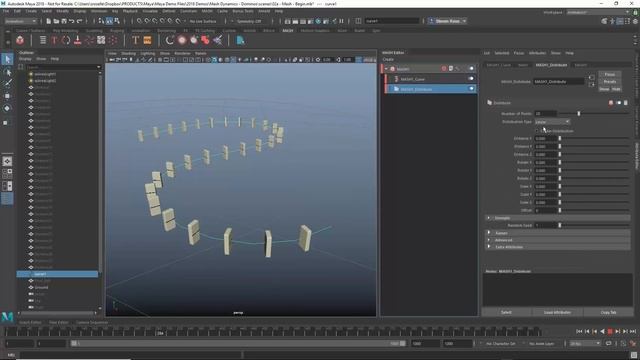Open the frame rate dropdown near timeline
Viewport: 640px width, 360px height.
pos(585,344)
